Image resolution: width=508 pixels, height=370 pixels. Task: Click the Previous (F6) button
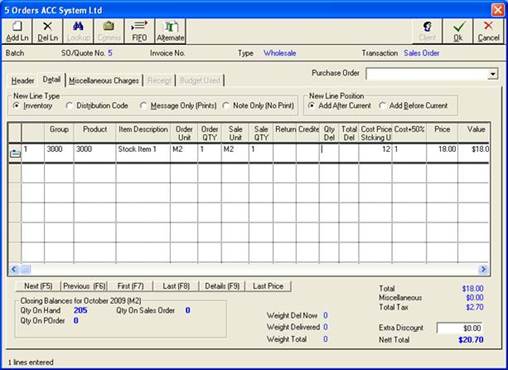[x=84, y=286]
